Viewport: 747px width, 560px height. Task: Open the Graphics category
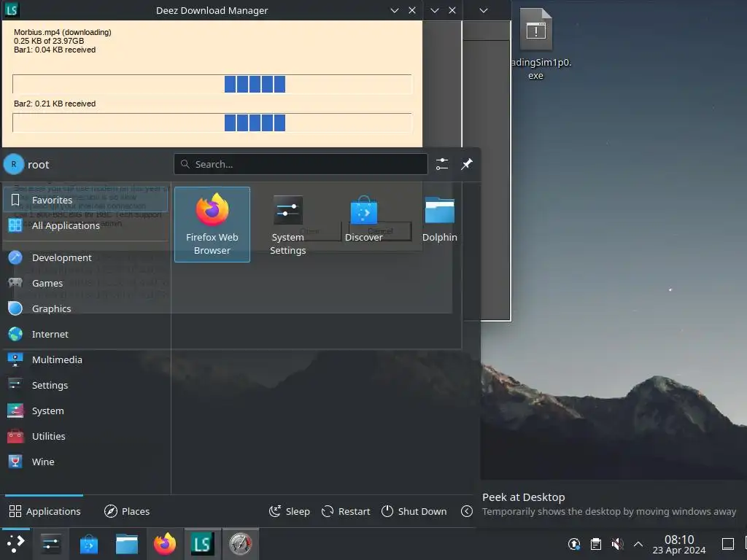tap(85, 308)
